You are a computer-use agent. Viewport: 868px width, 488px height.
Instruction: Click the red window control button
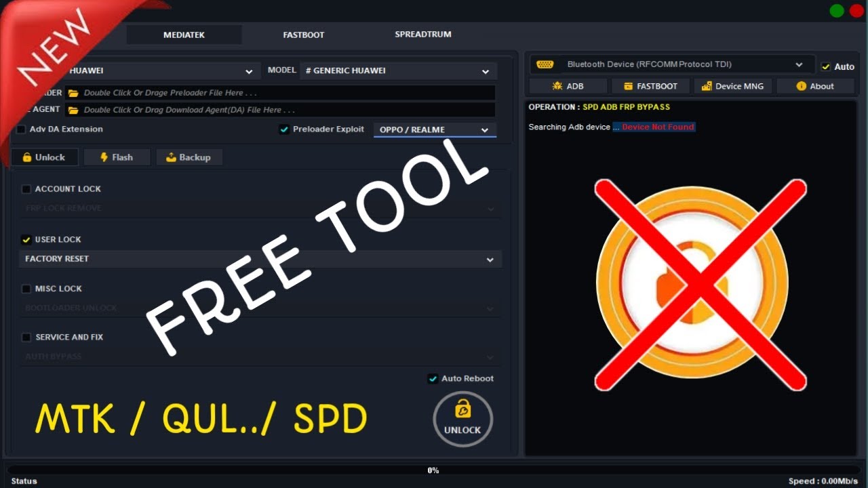tap(856, 10)
